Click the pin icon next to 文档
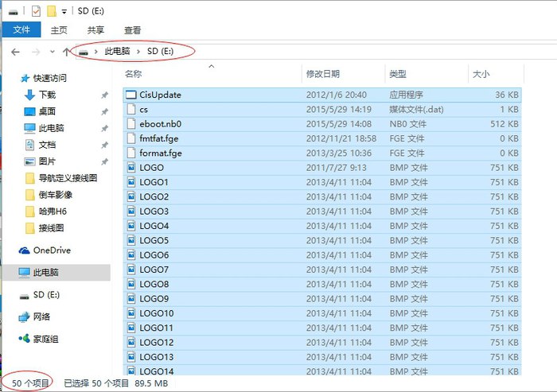The image size is (557, 392). pos(104,146)
